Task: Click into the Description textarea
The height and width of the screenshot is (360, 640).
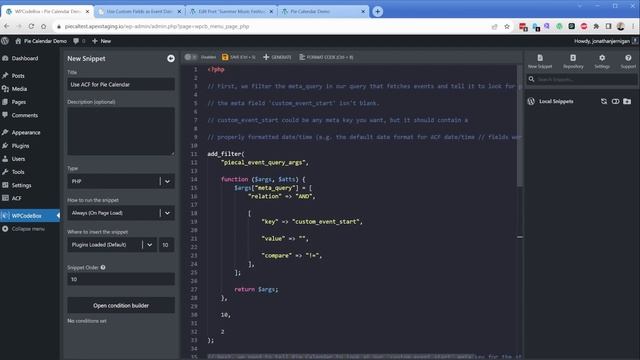Action: tap(121, 131)
